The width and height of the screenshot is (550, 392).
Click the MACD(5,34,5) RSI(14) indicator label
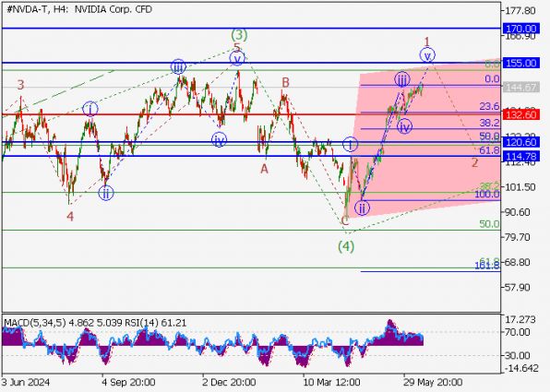click(95, 323)
